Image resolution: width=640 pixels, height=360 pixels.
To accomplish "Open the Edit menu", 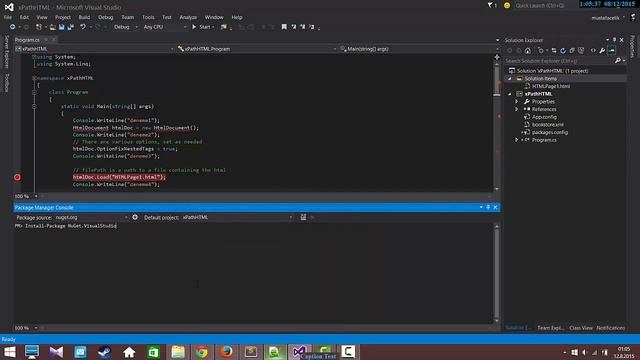I will coord(24,17).
